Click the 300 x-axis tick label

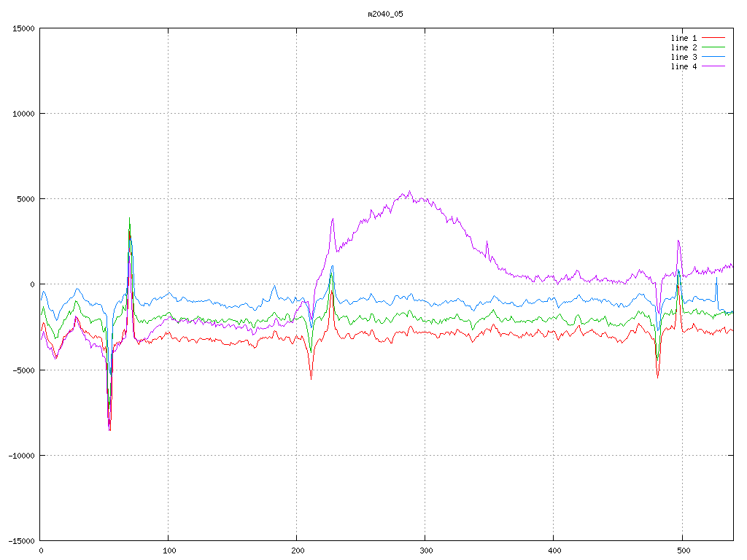point(425,551)
